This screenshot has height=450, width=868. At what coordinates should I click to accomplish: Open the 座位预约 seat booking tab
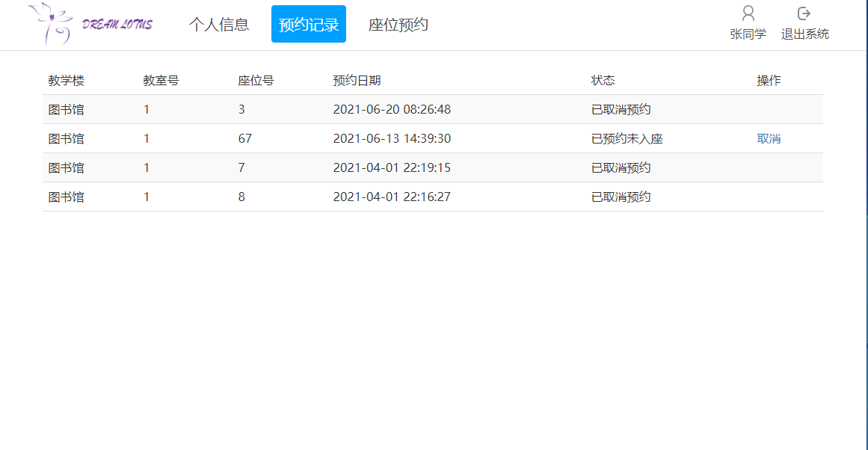398,24
